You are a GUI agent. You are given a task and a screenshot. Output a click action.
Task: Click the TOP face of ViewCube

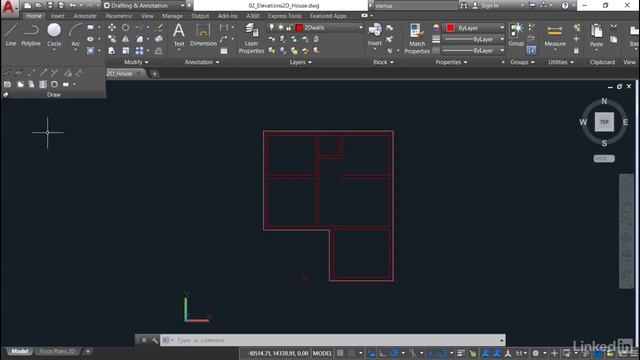coord(604,122)
